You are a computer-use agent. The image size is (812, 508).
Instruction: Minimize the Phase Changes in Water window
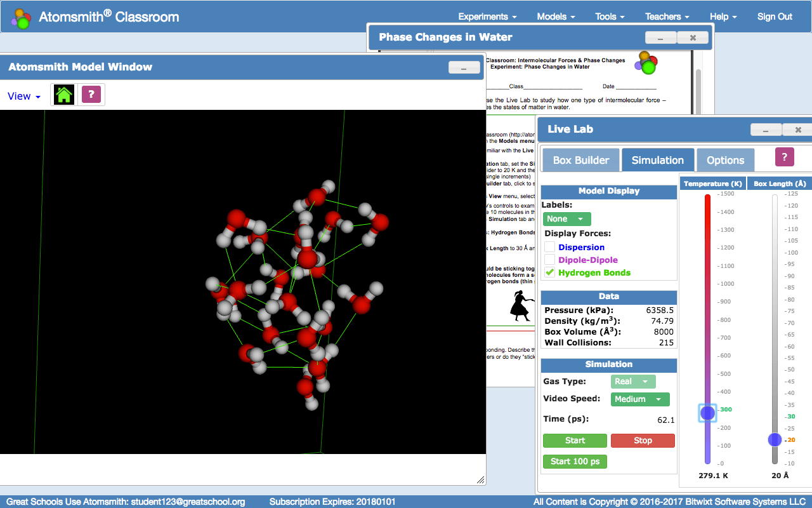coord(661,37)
